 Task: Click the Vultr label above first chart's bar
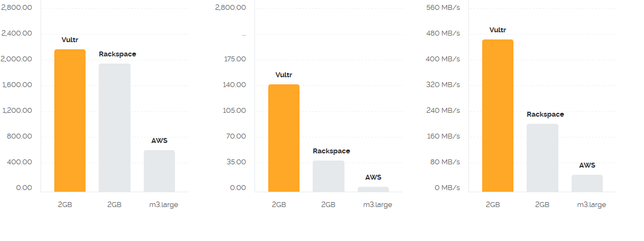[x=70, y=40]
